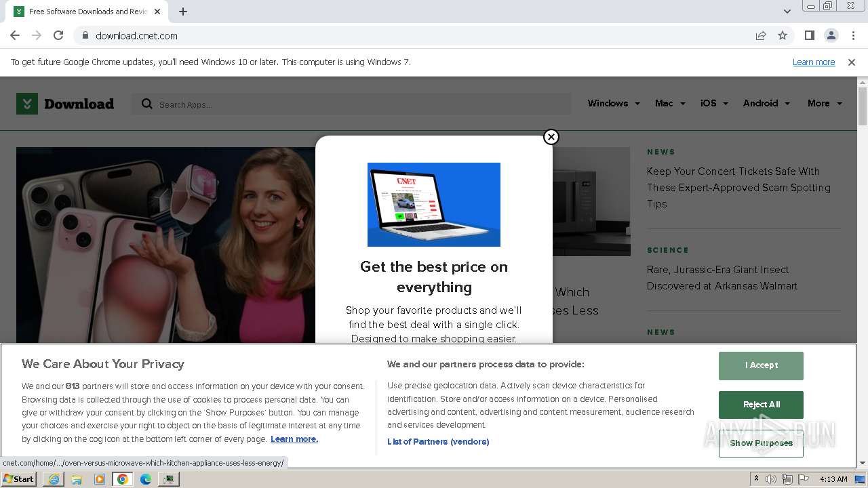
Task: Open List of Partners (vendors) link
Action: [438, 442]
